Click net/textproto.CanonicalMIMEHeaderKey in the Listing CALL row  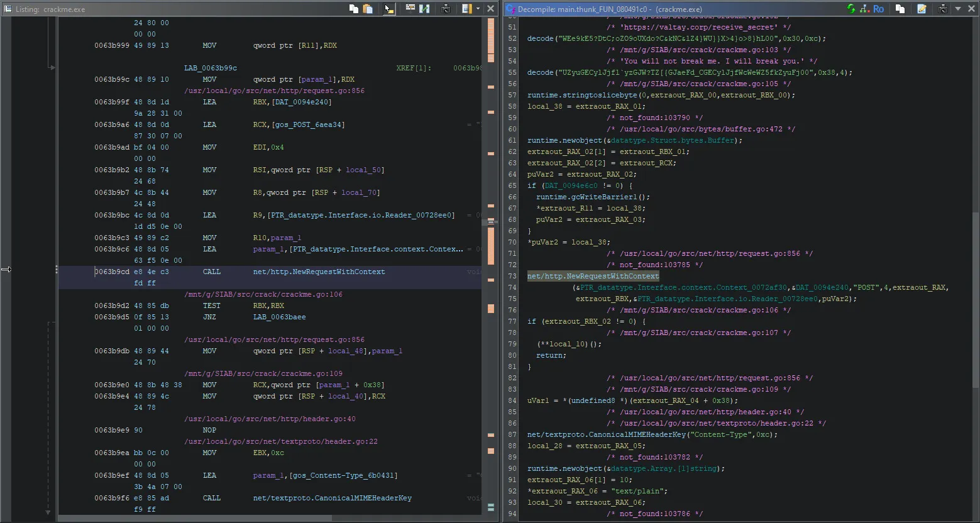click(332, 498)
